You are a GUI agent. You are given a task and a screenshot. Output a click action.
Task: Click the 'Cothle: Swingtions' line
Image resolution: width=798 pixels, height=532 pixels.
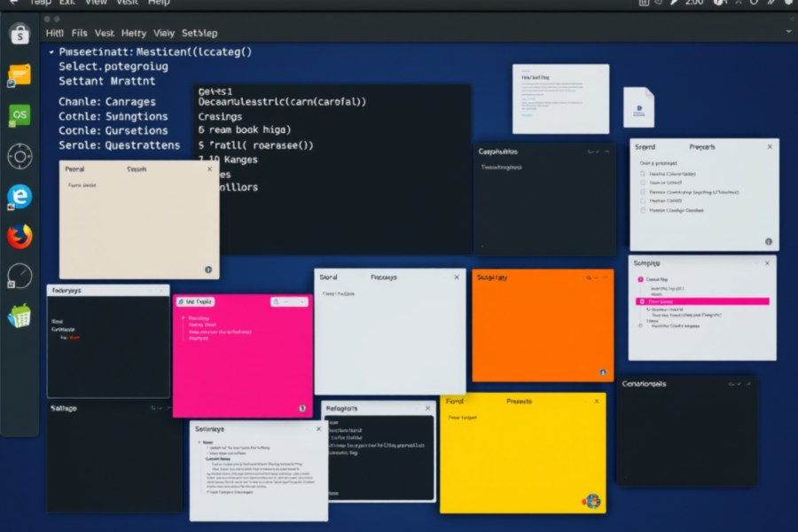coord(113,116)
